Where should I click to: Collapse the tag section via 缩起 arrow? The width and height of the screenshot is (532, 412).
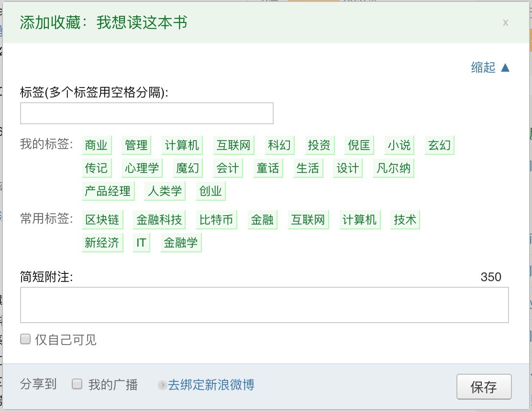(490, 67)
